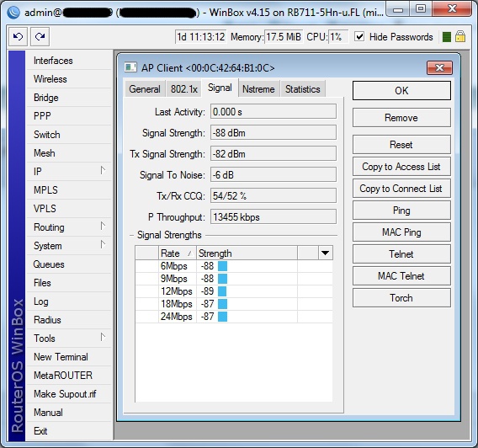Click the AP Client window icon
Image resolution: width=478 pixels, height=448 pixels.
(x=130, y=67)
